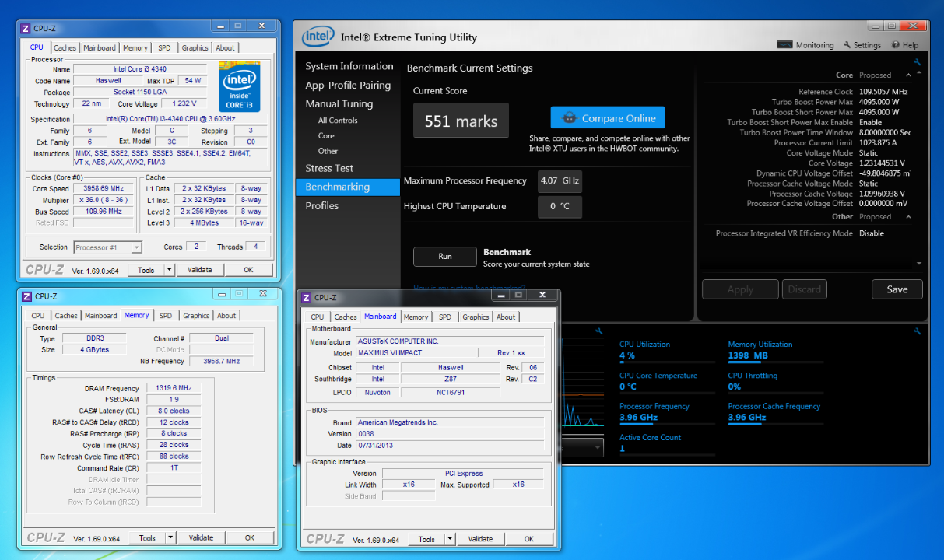Click the 4.07 GHz maximum frequency field
The width and height of the screenshot is (944, 560).
[x=560, y=181]
